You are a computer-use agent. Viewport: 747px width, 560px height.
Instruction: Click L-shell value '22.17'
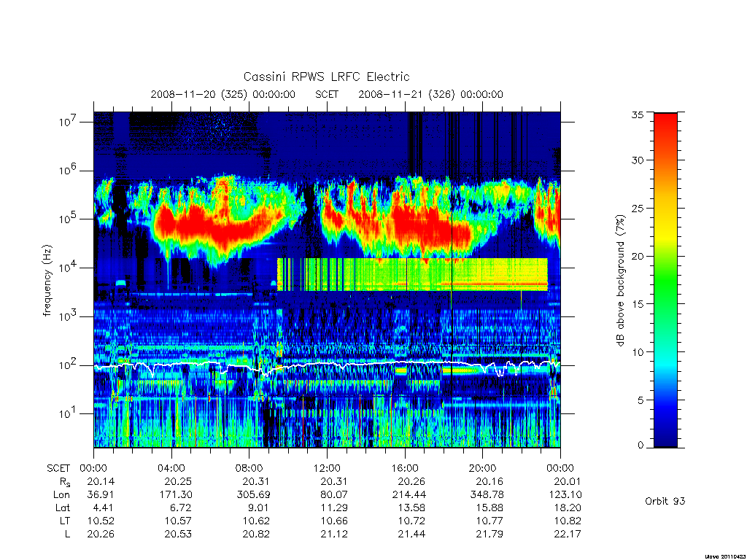pyautogui.click(x=568, y=534)
